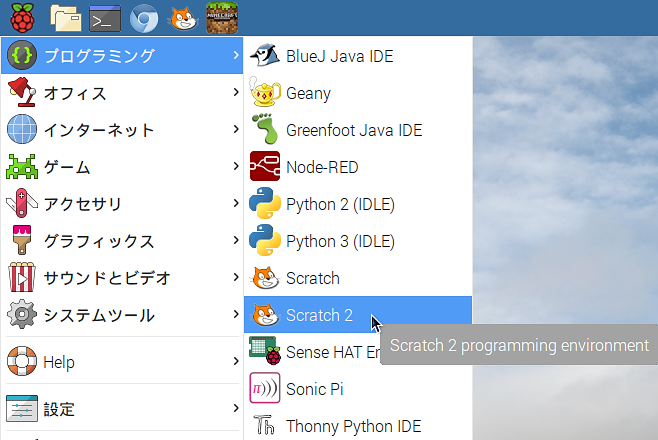Open the Help menu label
The width and height of the screenshot is (658, 440).
[x=59, y=362]
